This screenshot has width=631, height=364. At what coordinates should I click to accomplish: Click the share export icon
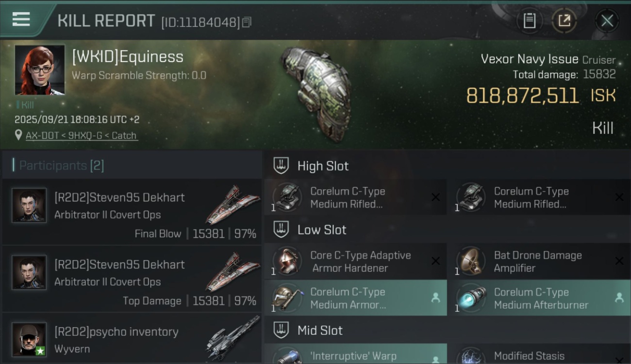[564, 20]
